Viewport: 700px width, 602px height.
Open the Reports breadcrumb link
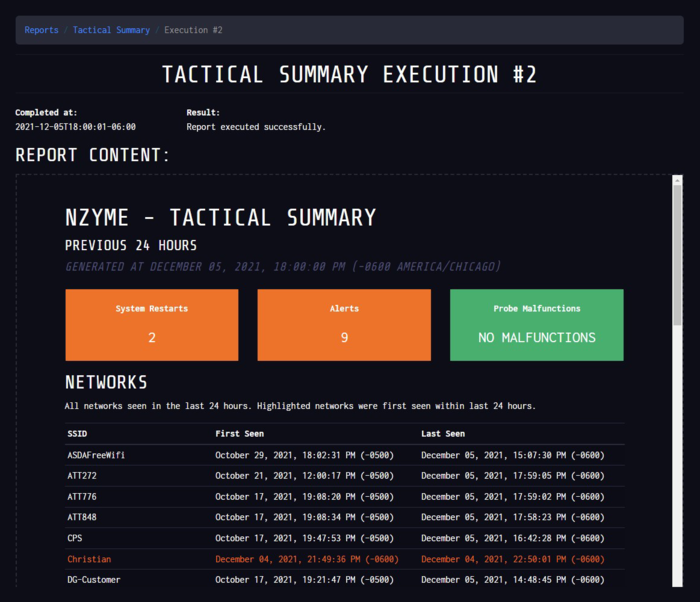pos(41,30)
